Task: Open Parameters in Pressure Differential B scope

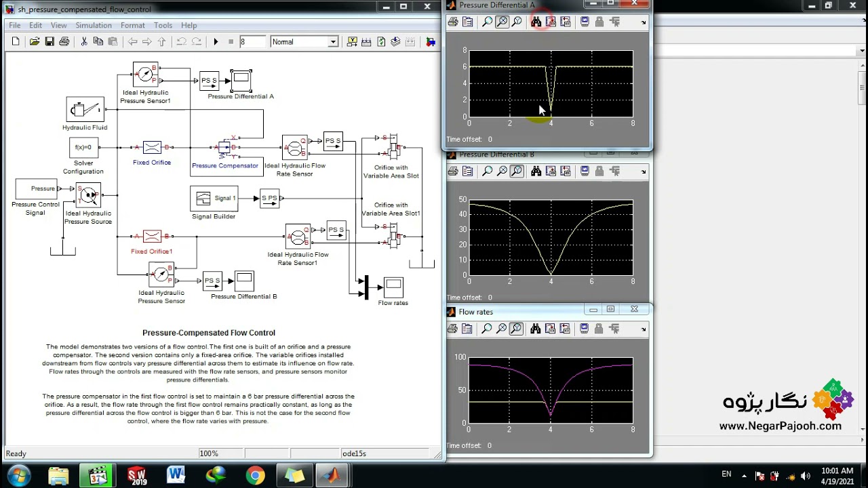Action: click(x=467, y=171)
